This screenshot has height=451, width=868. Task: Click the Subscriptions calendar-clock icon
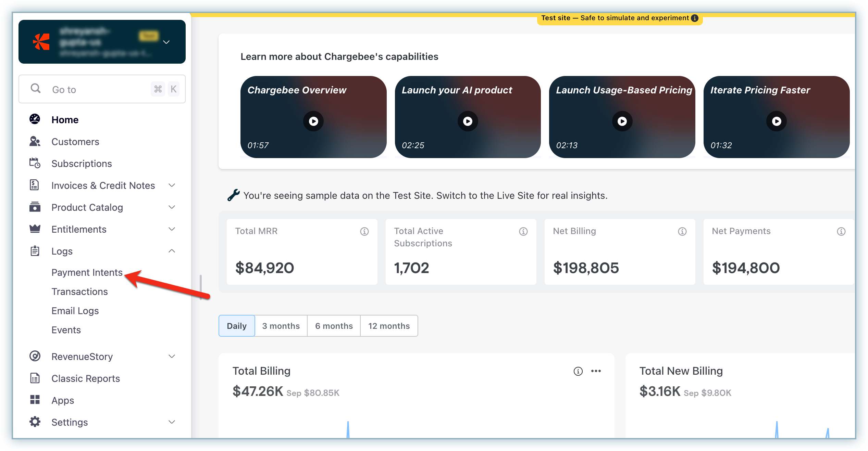pyautogui.click(x=35, y=163)
